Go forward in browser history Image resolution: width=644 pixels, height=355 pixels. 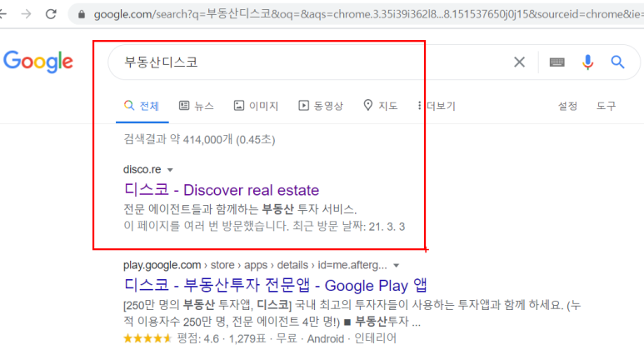pyautogui.click(x=27, y=14)
